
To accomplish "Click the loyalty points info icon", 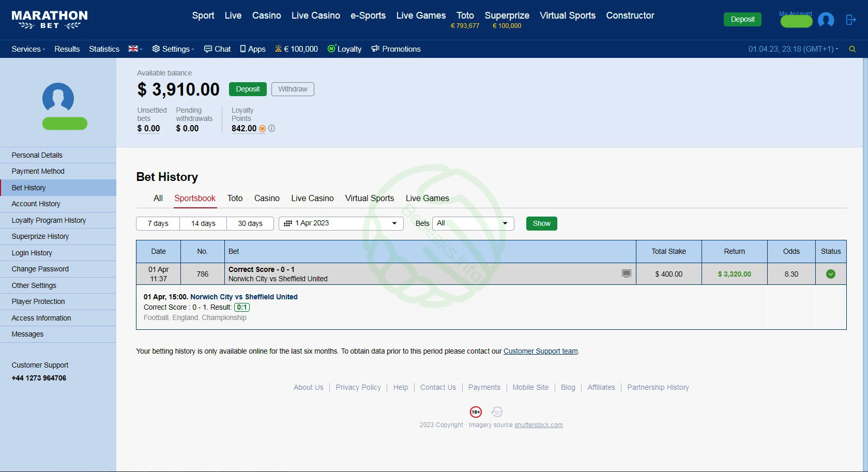I will [x=272, y=128].
